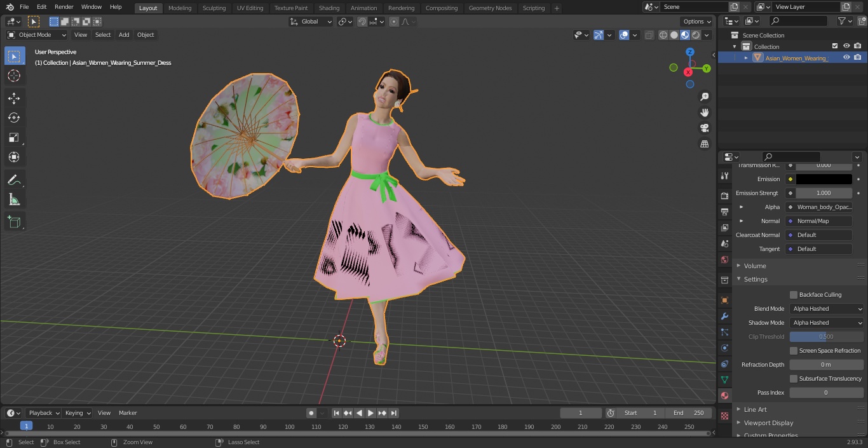The height and width of the screenshot is (448, 868).
Task: Select the Select Box tool
Action: 14,56
